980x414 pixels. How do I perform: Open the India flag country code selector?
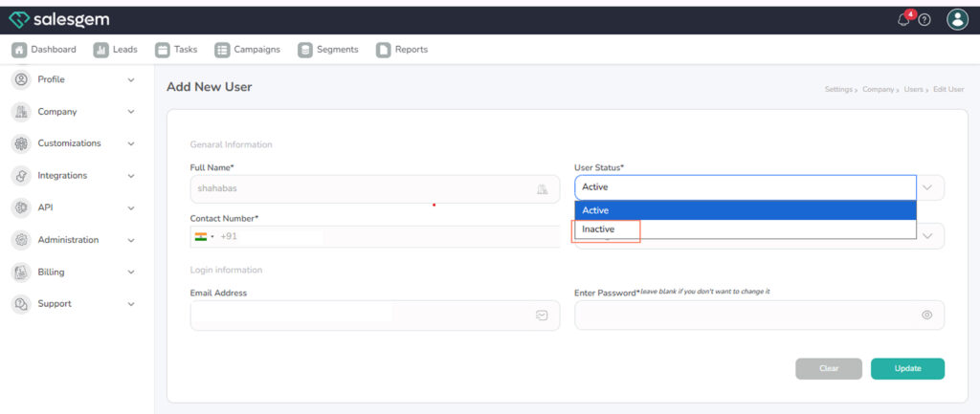click(x=203, y=236)
